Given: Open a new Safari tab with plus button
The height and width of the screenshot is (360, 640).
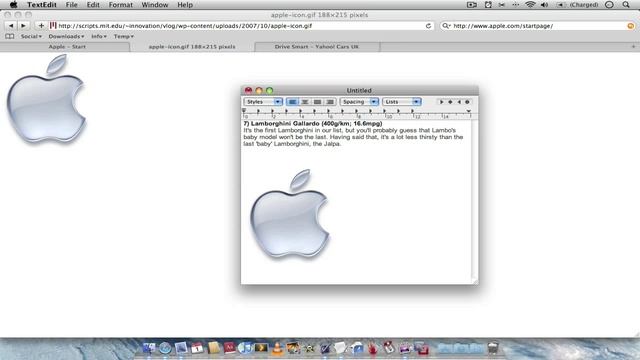Looking at the screenshot, I should pyautogui.click(x=633, y=47).
